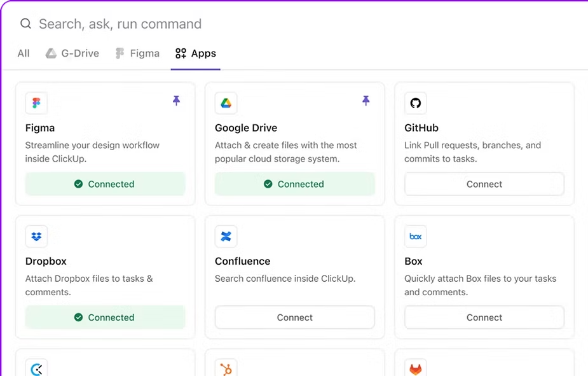Click the Google Drive logo icon

point(226,103)
